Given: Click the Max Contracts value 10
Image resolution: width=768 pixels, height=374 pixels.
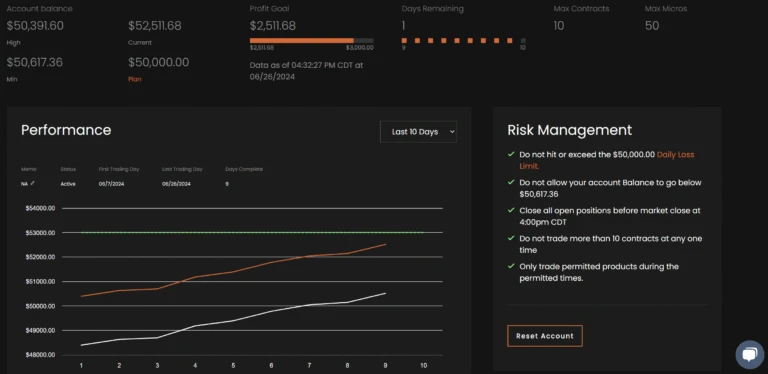Looking at the screenshot, I should 559,25.
